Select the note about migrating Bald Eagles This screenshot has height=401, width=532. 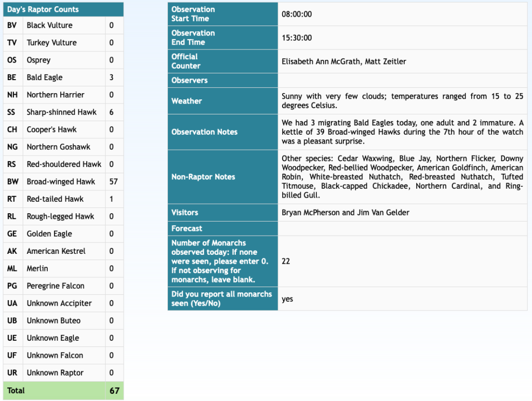[x=403, y=132]
